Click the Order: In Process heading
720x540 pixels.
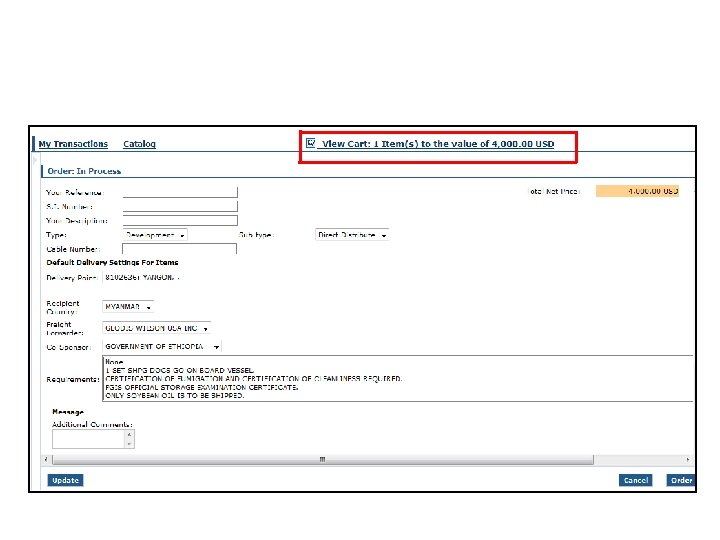coord(84,171)
